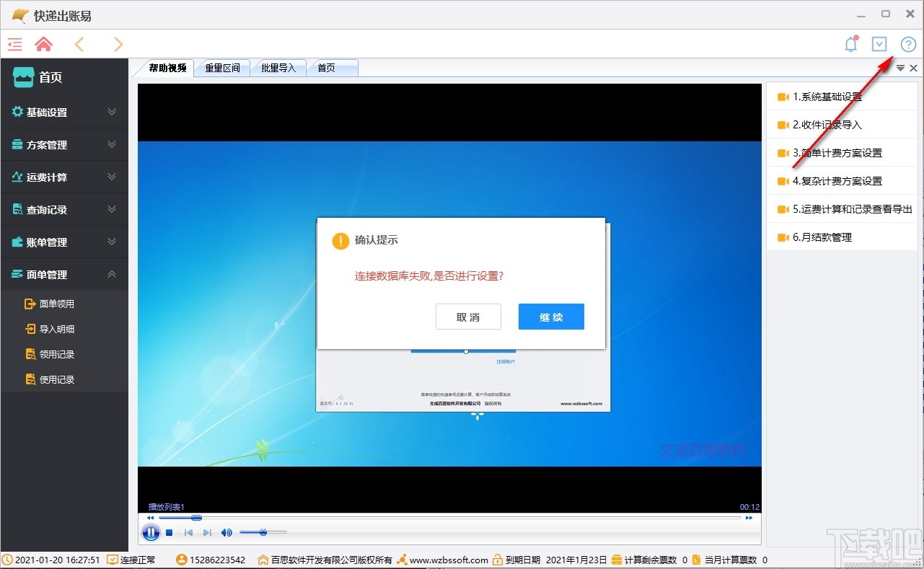Click 继续 in the confirmation dialog
The height and width of the screenshot is (569, 924).
[550, 316]
